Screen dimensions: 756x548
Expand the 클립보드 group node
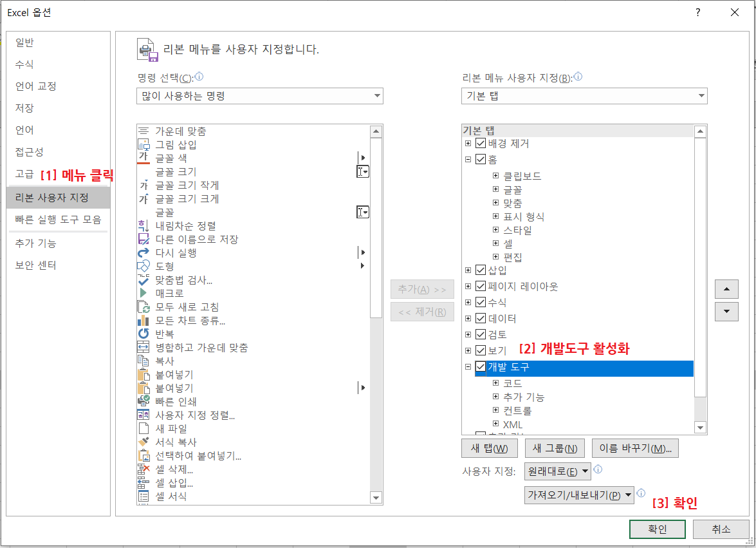tap(495, 176)
